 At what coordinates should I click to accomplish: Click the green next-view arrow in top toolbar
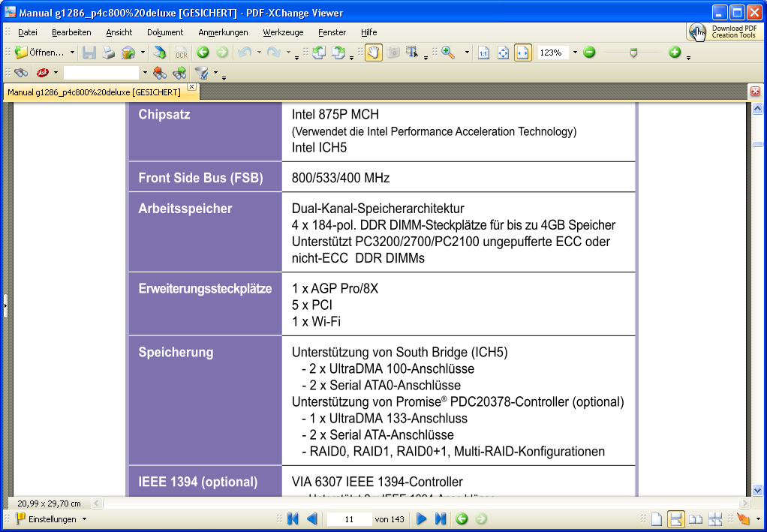click(222, 53)
